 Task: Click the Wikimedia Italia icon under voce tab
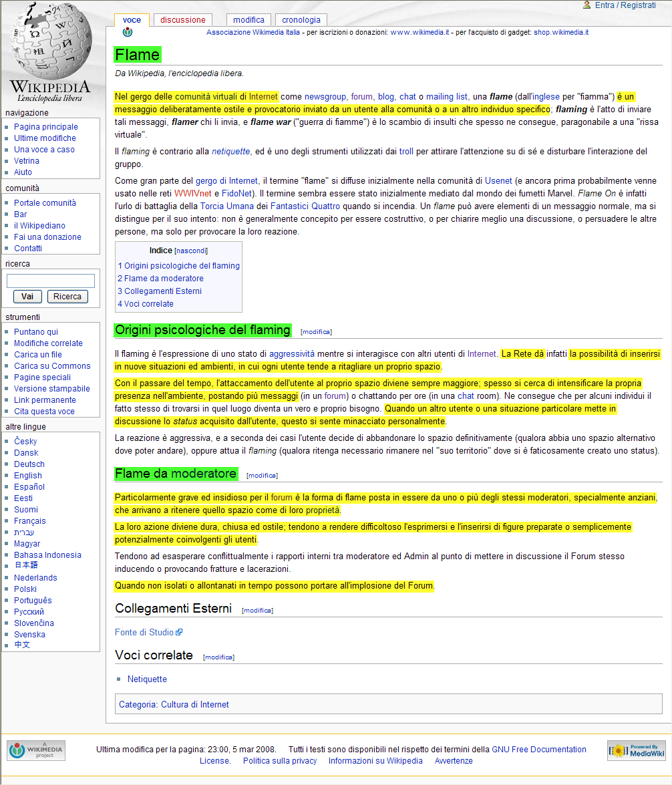128,33
